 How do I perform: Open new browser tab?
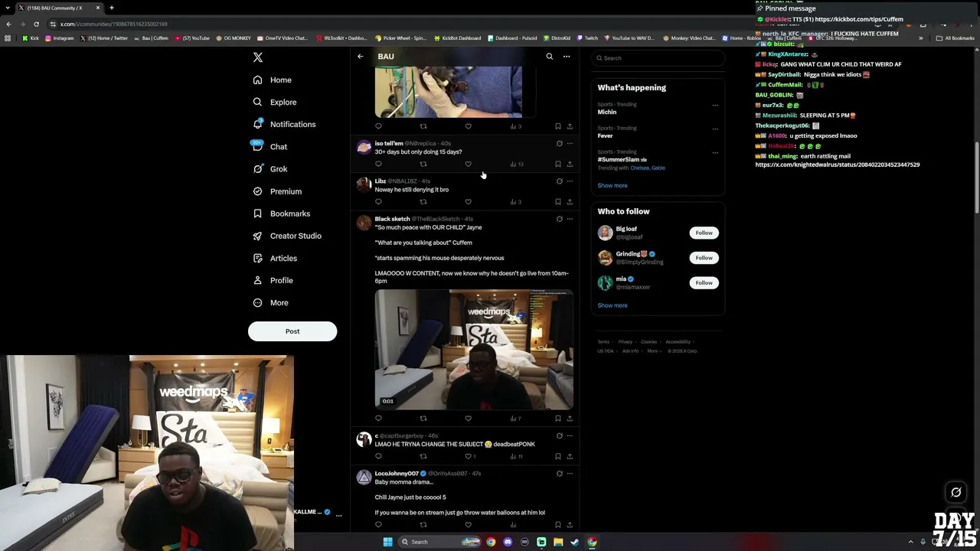112,8
